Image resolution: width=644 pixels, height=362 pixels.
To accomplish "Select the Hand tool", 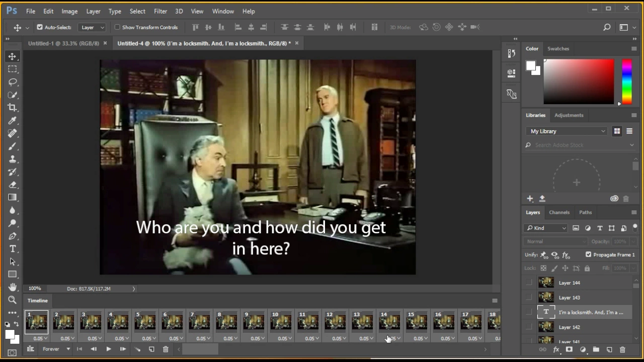I will click(13, 287).
